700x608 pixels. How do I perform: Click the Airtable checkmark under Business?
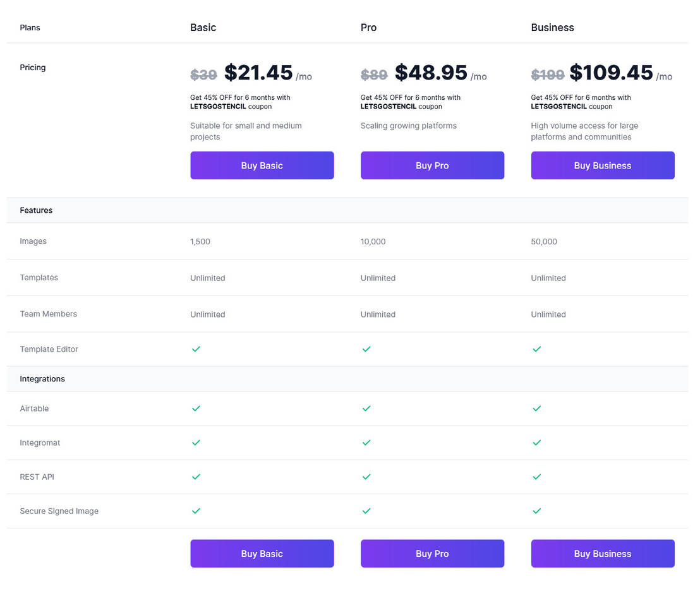point(536,408)
